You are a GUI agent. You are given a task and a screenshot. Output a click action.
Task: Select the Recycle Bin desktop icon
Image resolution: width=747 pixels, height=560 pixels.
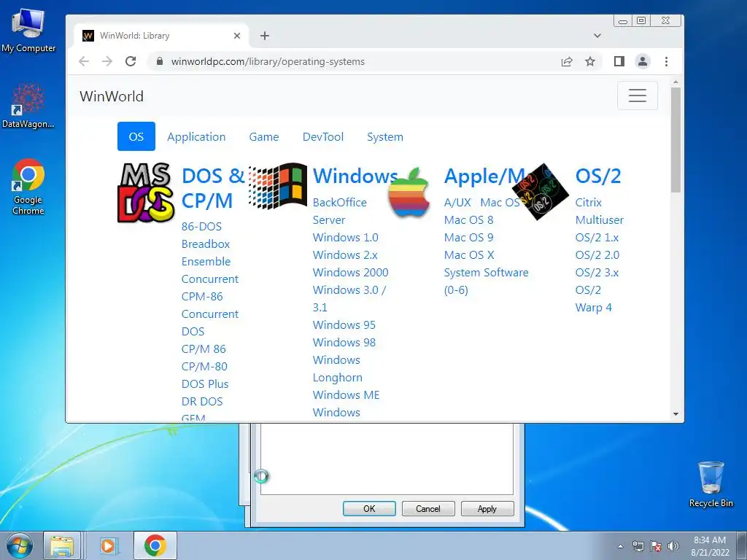click(x=711, y=484)
